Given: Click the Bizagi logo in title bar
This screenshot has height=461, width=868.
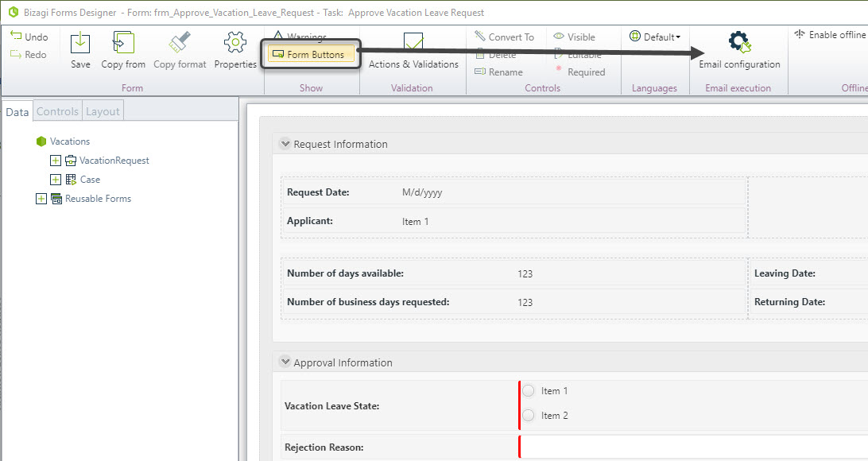Looking at the screenshot, I should (x=14, y=12).
